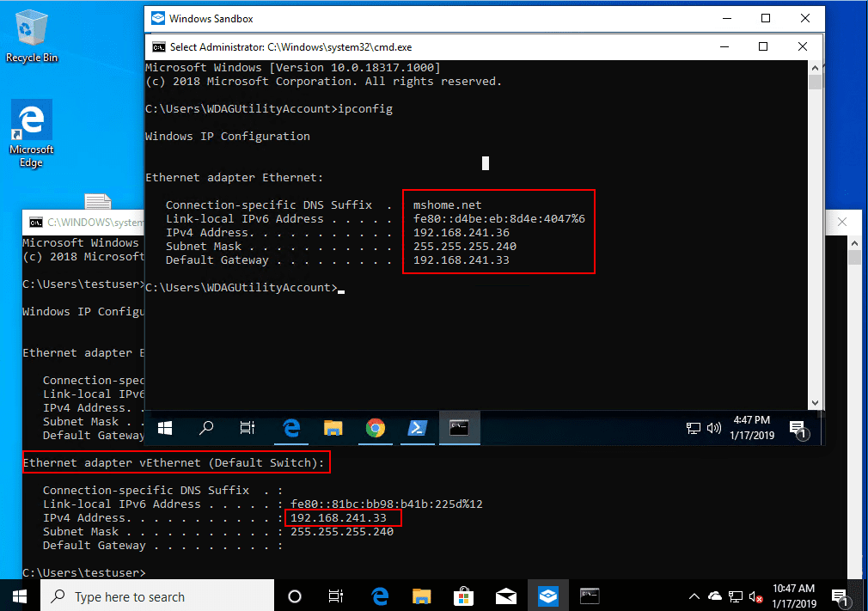Open the host Action Center notifications icon
The height and width of the screenshot is (611, 868).
click(x=840, y=595)
